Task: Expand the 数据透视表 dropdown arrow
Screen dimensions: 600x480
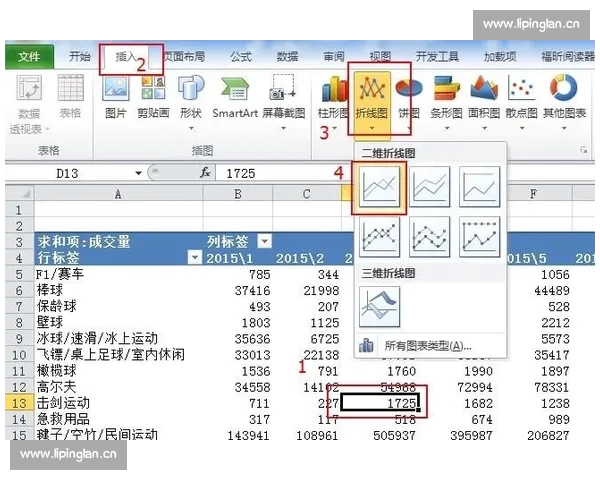Action: [x=48, y=129]
